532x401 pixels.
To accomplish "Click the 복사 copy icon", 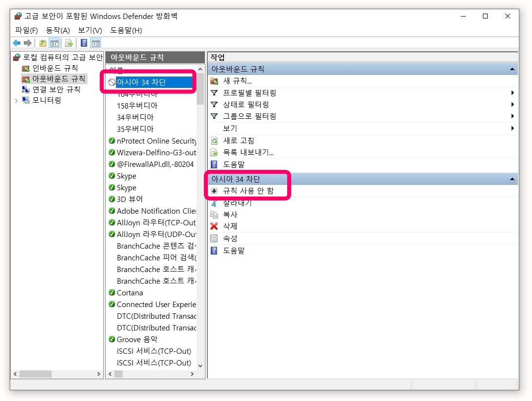I will click(x=214, y=215).
